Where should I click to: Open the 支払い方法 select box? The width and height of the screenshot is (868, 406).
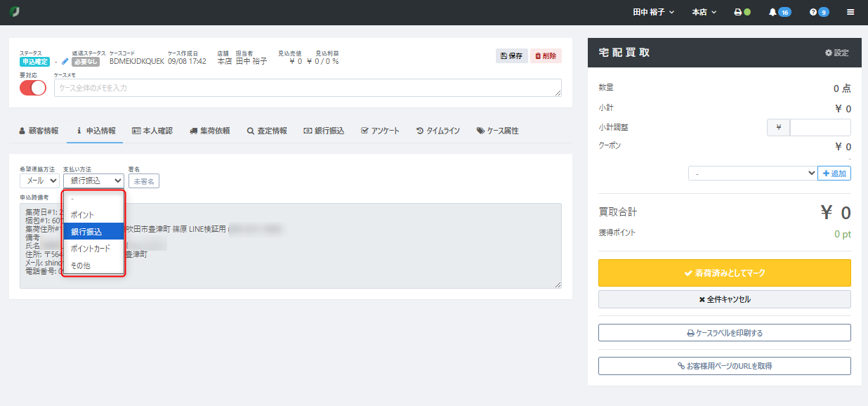(93, 181)
